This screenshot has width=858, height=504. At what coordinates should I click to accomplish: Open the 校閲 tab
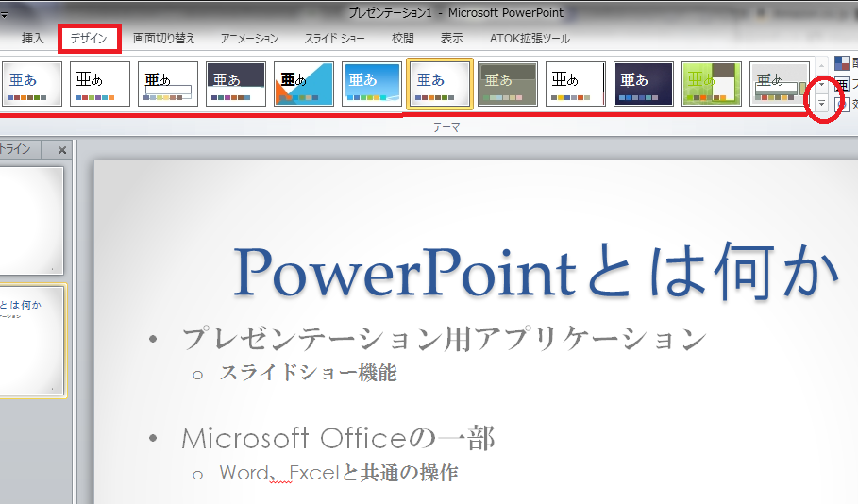[x=403, y=39]
